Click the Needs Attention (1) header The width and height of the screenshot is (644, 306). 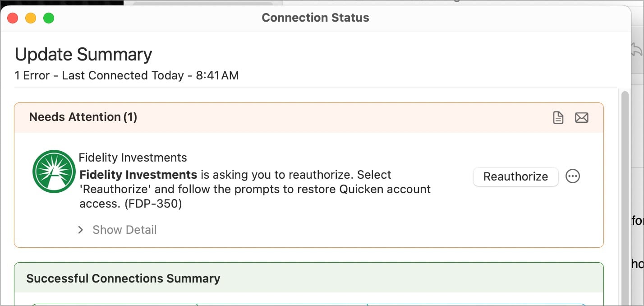(83, 117)
